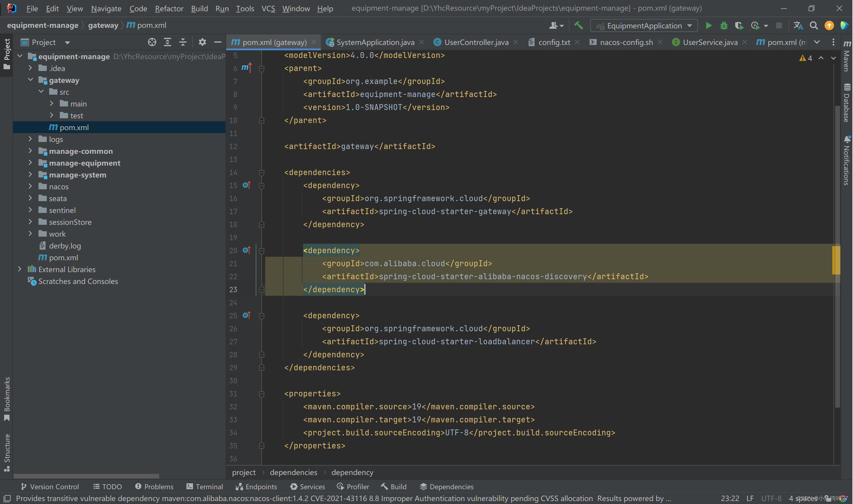Click the Structure panel icon
Screen dimensions: 853x504
[x=8, y=454]
